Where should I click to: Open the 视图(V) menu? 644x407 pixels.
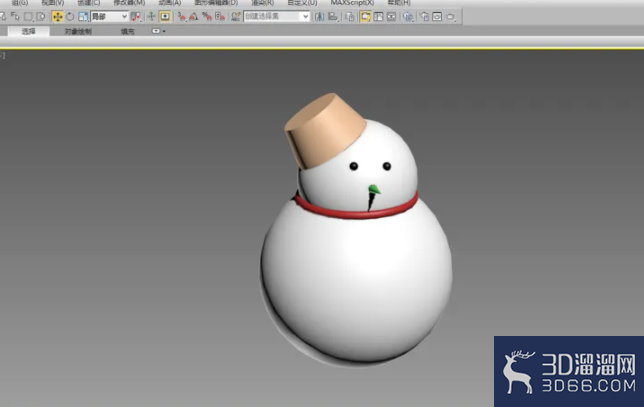pos(53,2)
